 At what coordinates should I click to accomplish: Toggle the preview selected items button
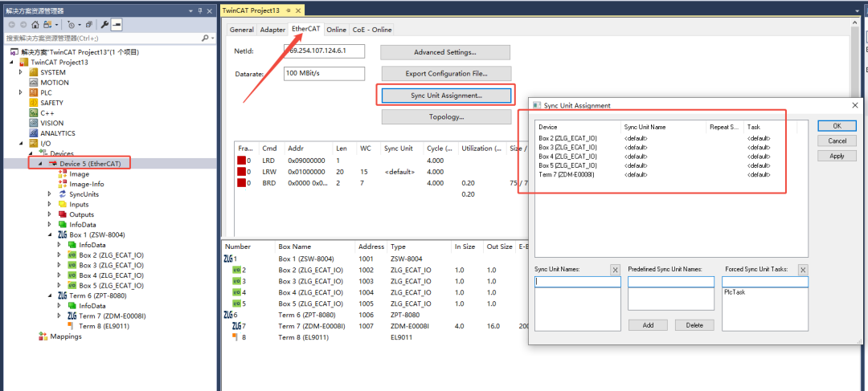[x=117, y=24]
